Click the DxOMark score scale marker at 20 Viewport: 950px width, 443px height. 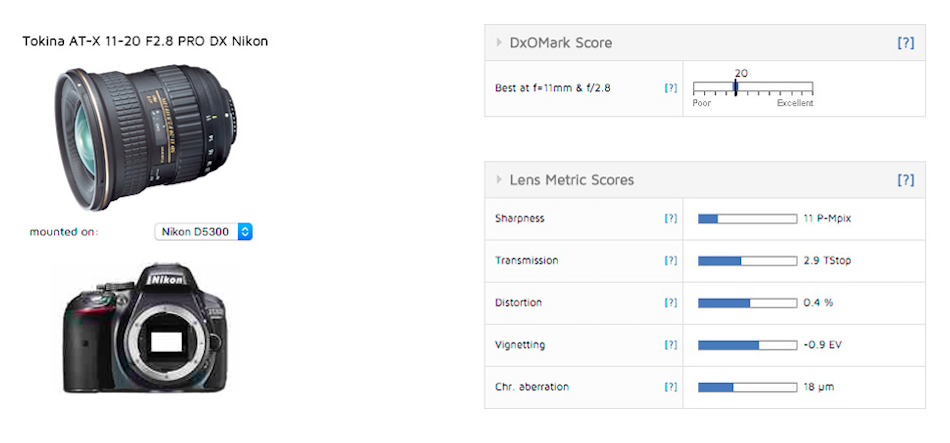click(x=736, y=88)
